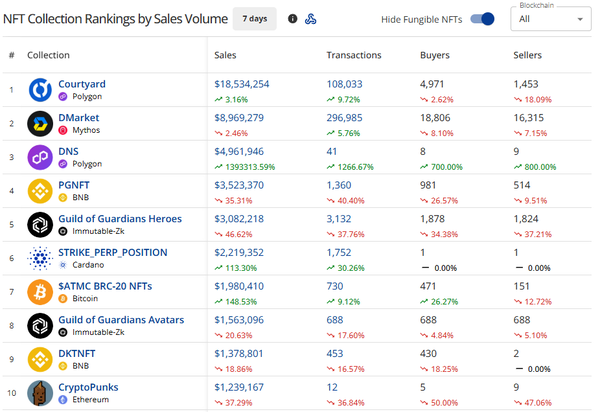The width and height of the screenshot is (600, 412).
Task: Click Immutable-Zk icon under Guardians Heroes
Action: 63,231
